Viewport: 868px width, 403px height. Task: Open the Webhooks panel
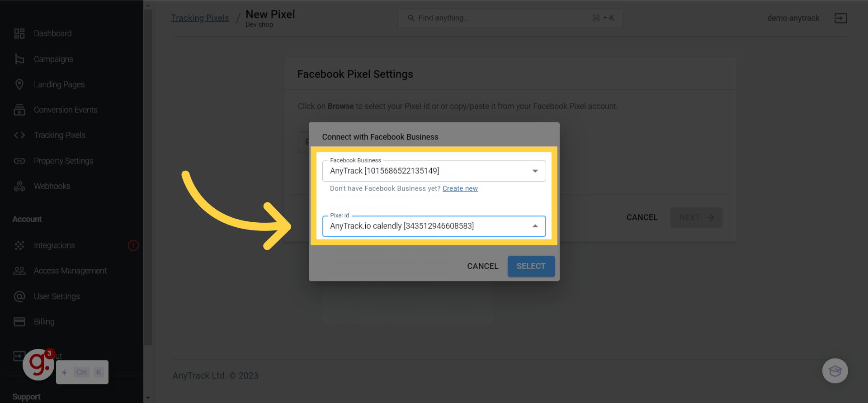click(52, 186)
